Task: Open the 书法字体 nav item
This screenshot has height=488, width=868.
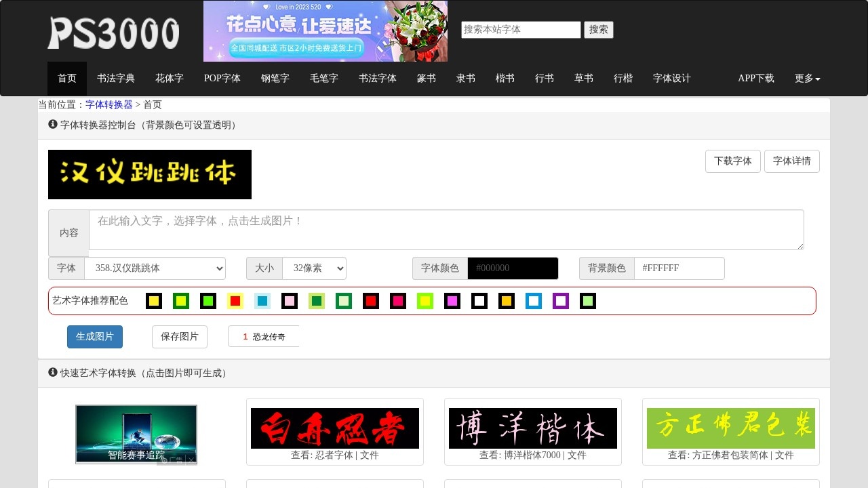Action: pyautogui.click(x=378, y=79)
